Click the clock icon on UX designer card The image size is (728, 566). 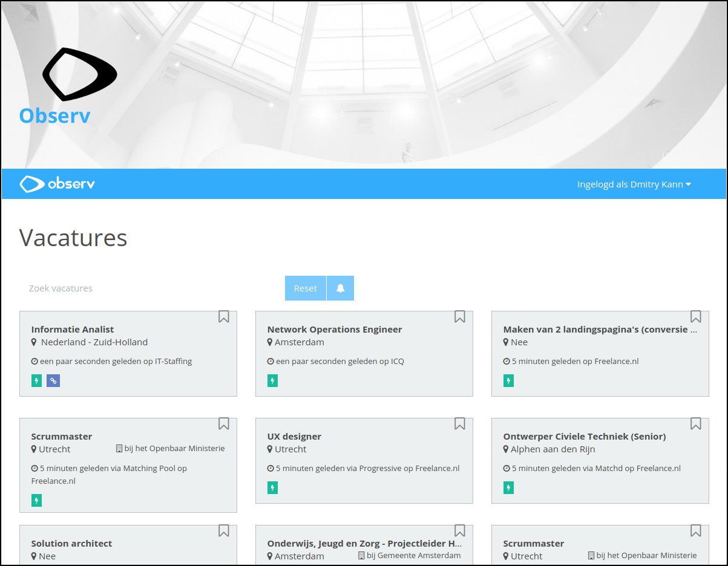(x=271, y=469)
